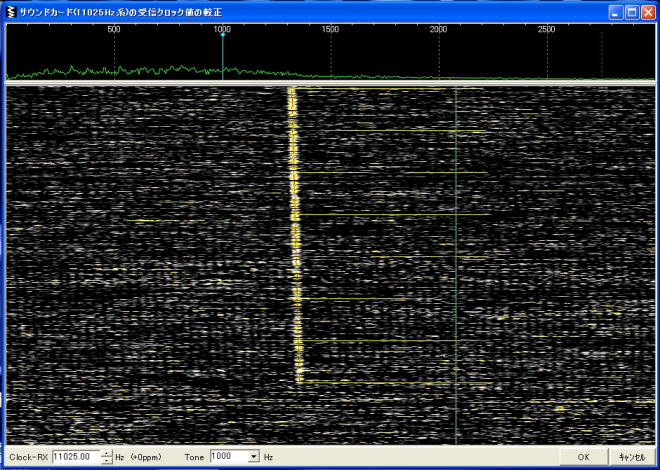Open the Tone frequency dropdown arrow
The image size is (660, 470).
pyautogui.click(x=253, y=457)
